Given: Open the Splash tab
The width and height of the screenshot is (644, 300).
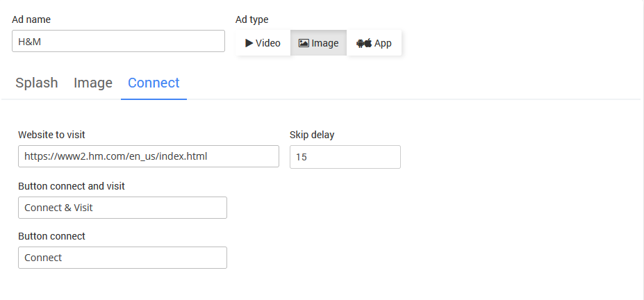Looking at the screenshot, I should (x=37, y=83).
